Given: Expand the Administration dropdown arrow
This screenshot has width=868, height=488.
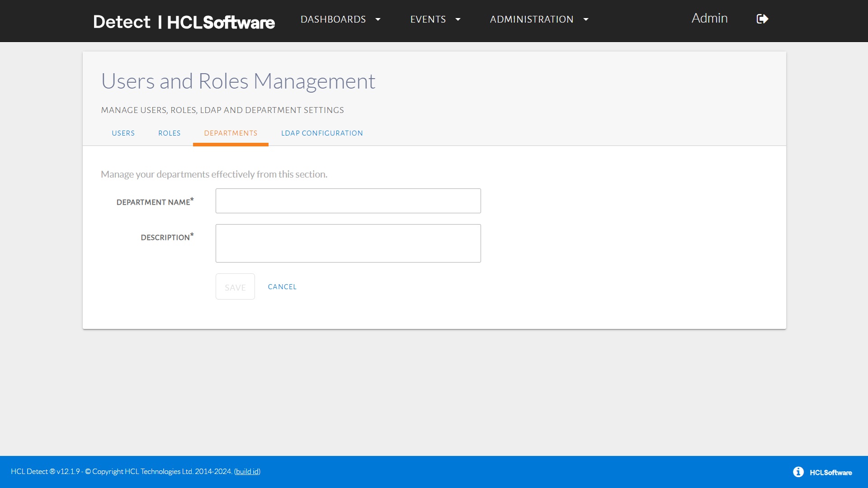Looking at the screenshot, I should [586, 19].
